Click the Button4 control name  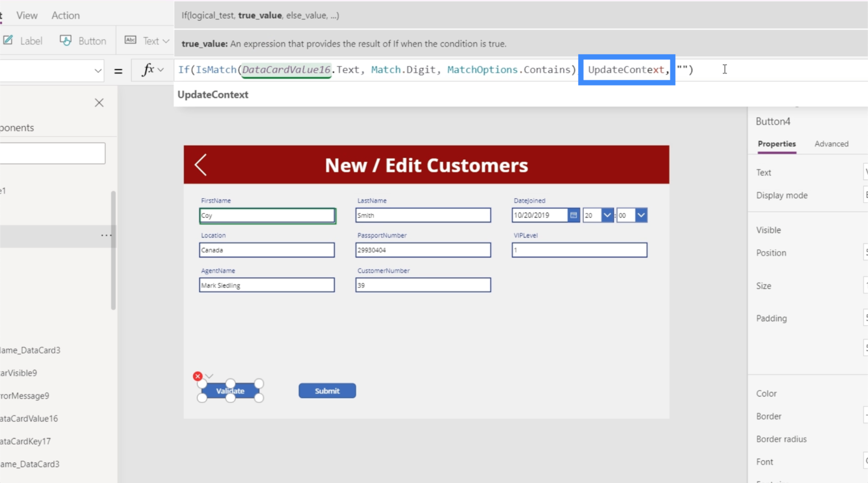773,122
